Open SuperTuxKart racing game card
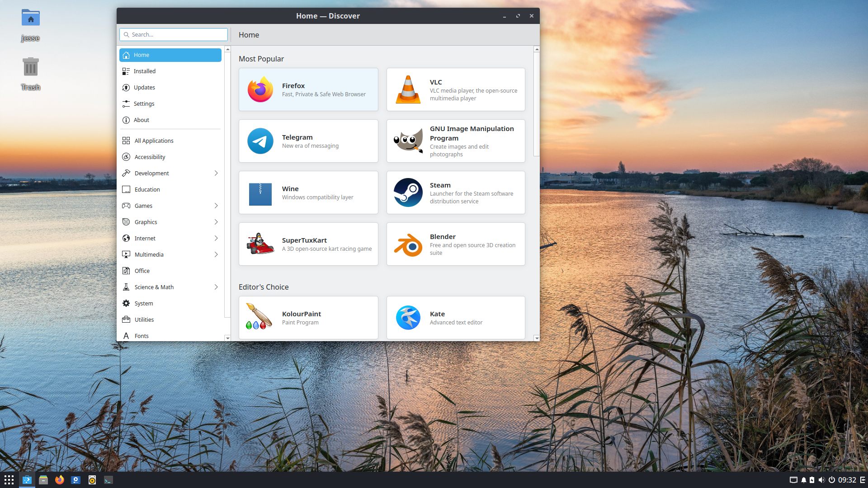Viewport: 868px width, 488px height. click(308, 244)
